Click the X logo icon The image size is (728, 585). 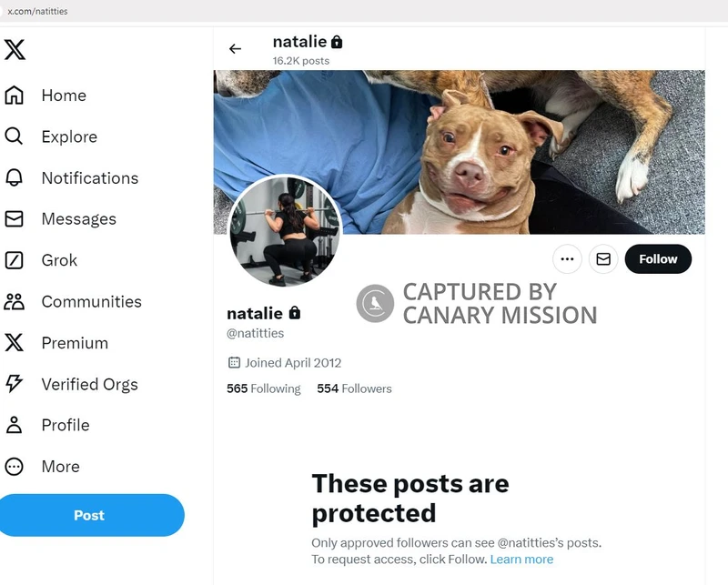tap(15, 49)
